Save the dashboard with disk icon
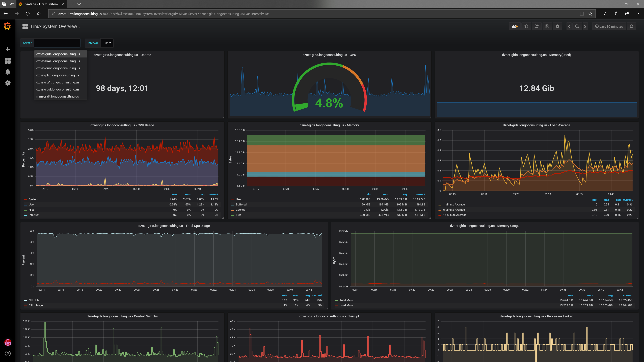Screen dimensions: 644x362 coord(547,26)
